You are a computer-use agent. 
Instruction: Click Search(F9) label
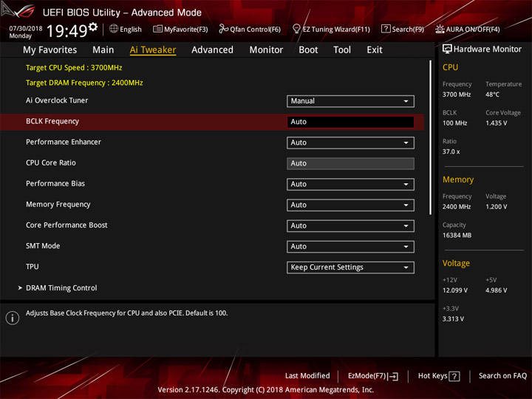[x=408, y=29]
